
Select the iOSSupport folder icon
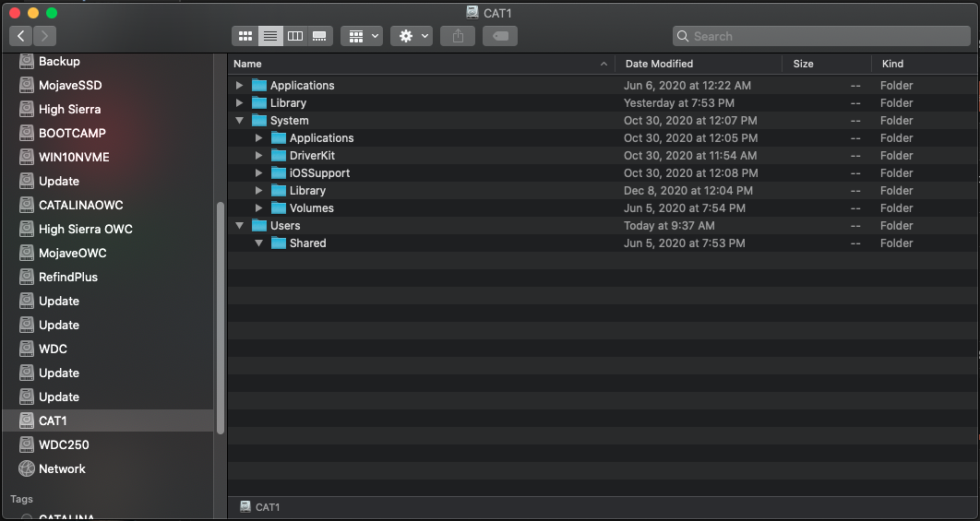point(279,172)
